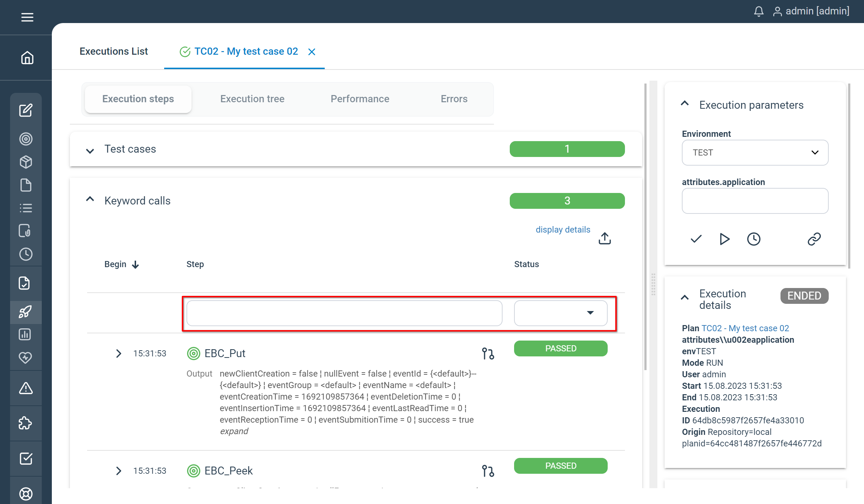This screenshot has width=864, height=504.
Task: Open the Status filter dropdown
Action: 561,313
